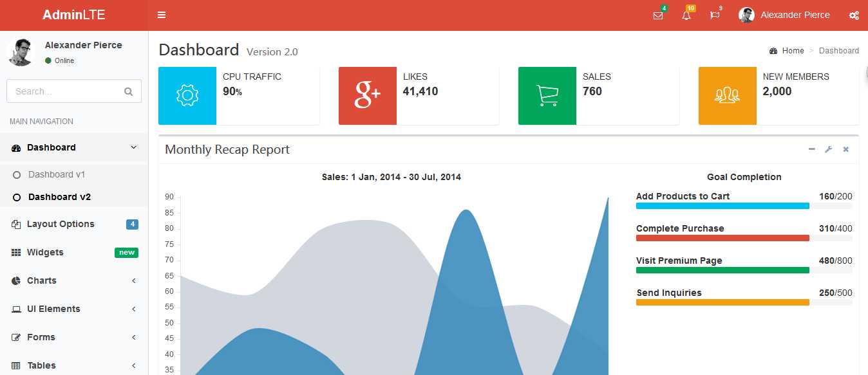Open the notifications bell icon
This screenshot has width=868, height=375.
686,15
